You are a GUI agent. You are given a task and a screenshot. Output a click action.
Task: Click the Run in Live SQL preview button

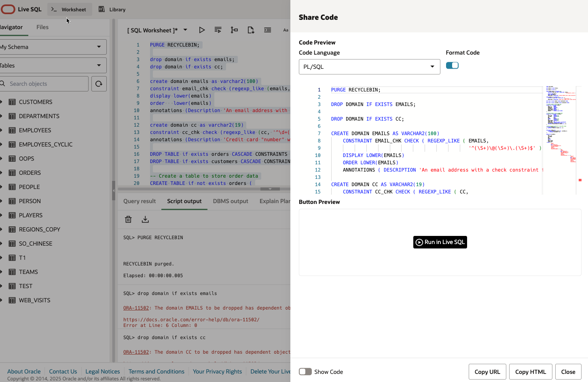(x=440, y=242)
